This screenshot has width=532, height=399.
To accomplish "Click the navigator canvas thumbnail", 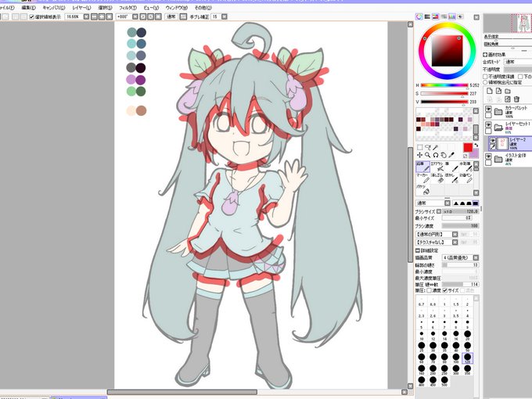I will pyautogui.click(x=507, y=23).
